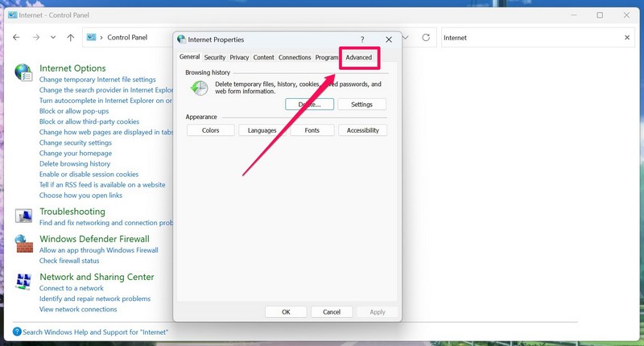The width and height of the screenshot is (644, 346).
Task: Click the Internet Options globe icon
Action: [x=23, y=72]
